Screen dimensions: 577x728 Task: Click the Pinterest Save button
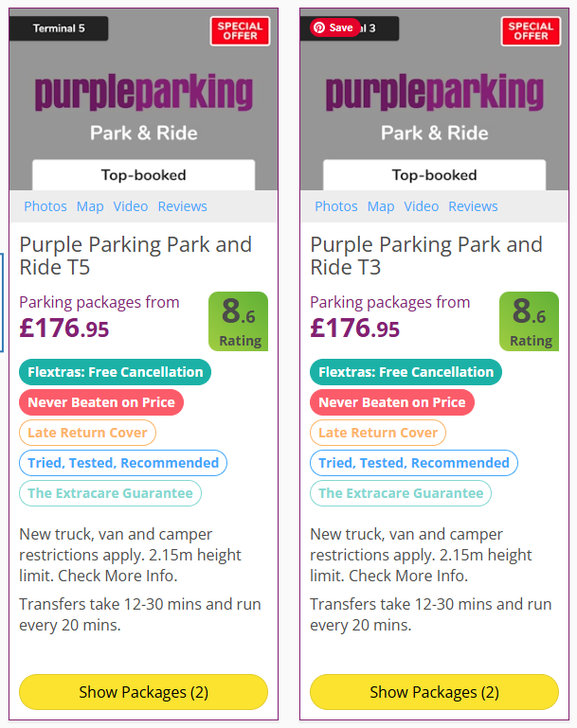coord(335,28)
